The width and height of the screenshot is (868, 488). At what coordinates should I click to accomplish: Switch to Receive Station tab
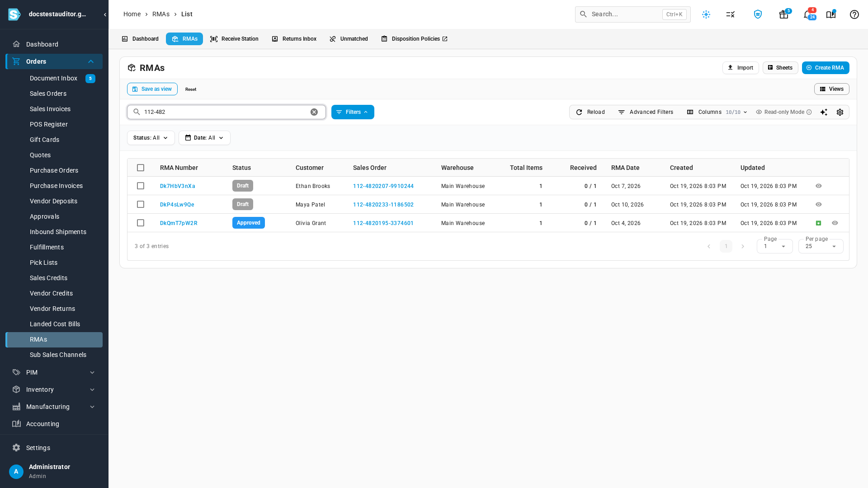pyautogui.click(x=234, y=39)
